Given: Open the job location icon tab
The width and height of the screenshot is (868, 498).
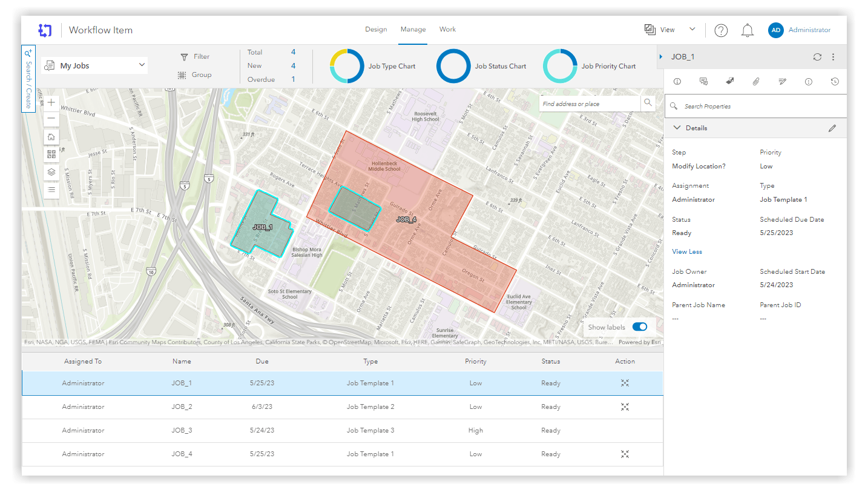Looking at the screenshot, I should coord(730,81).
